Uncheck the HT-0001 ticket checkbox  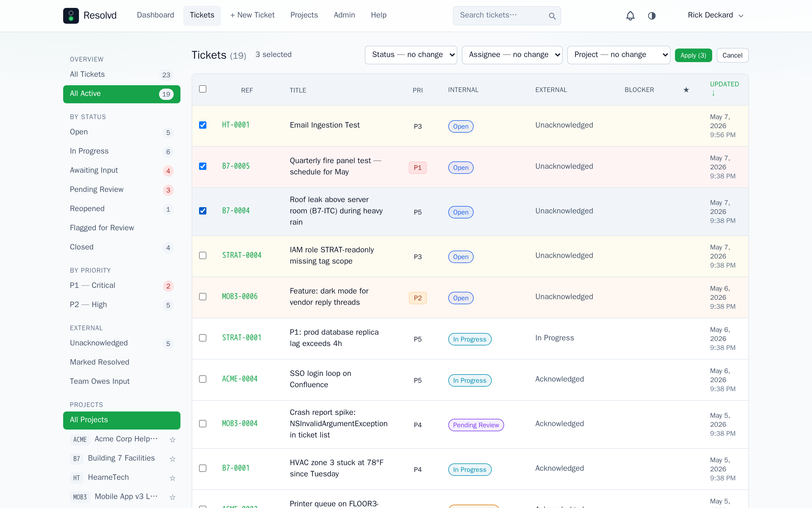203,125
